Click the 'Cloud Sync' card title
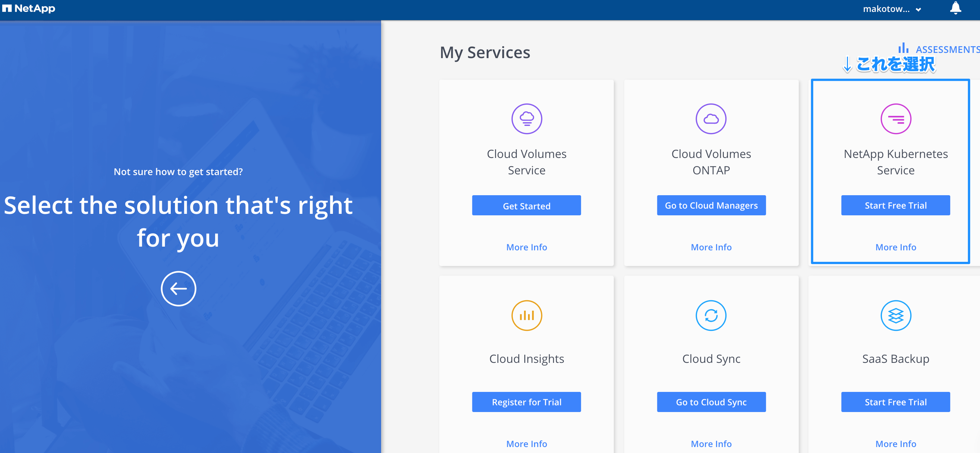Viewport: 980px width, 453px height. (x=711, y=358)
